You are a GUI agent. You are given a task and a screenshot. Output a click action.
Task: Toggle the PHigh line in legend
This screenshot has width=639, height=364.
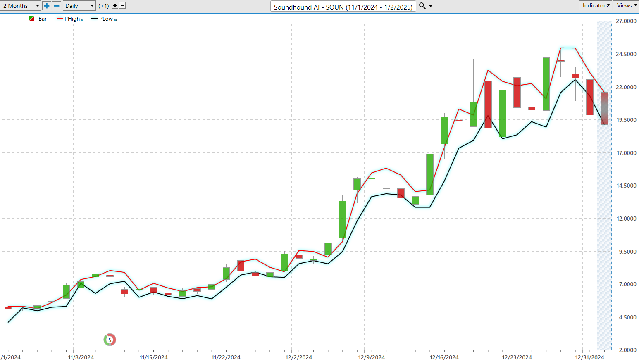click(x=72, y=19)
